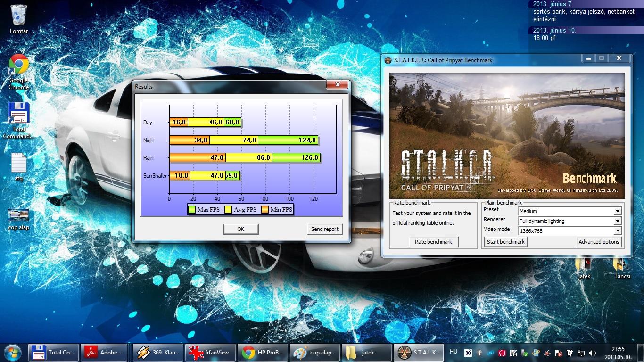Image resolution: width=644 pixels, height=362 pixels.
Task: Click the Day row label in chart
Action: click(148, 123)
